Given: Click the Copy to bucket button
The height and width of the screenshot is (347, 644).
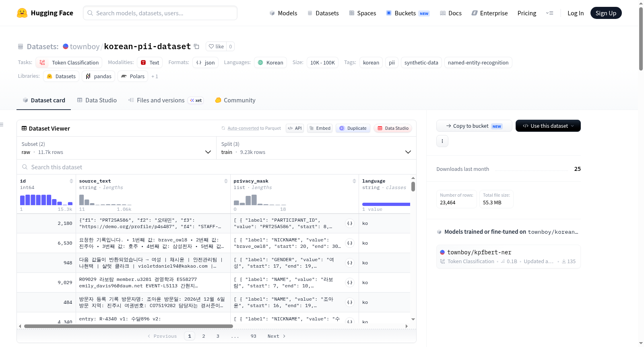Looking at the screenshot, I should click(x=474, y=126).
